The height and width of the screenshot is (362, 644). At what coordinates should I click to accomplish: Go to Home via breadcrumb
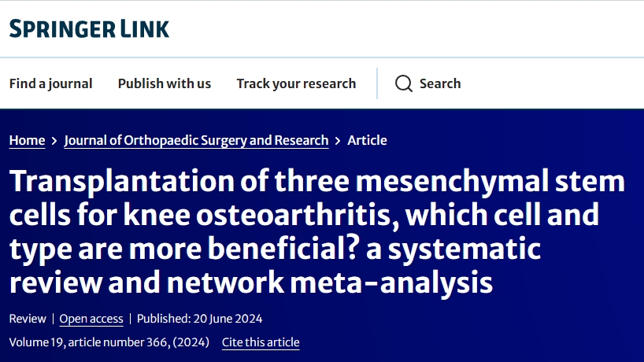click(27, 140)
